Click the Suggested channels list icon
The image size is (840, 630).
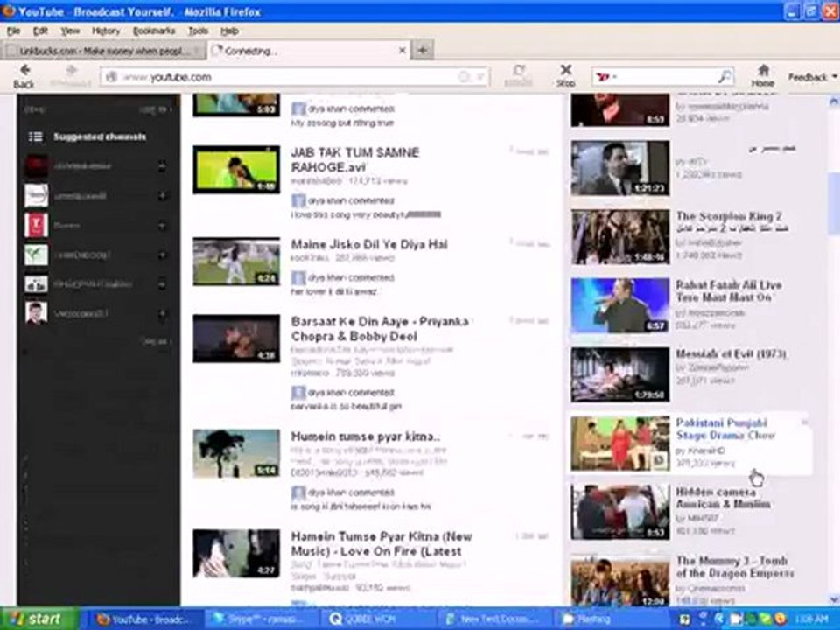click(35, 136)
